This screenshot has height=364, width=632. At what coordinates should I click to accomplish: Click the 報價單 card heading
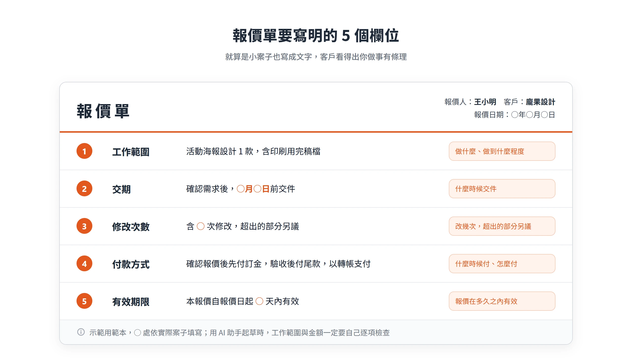pos(103,111)
